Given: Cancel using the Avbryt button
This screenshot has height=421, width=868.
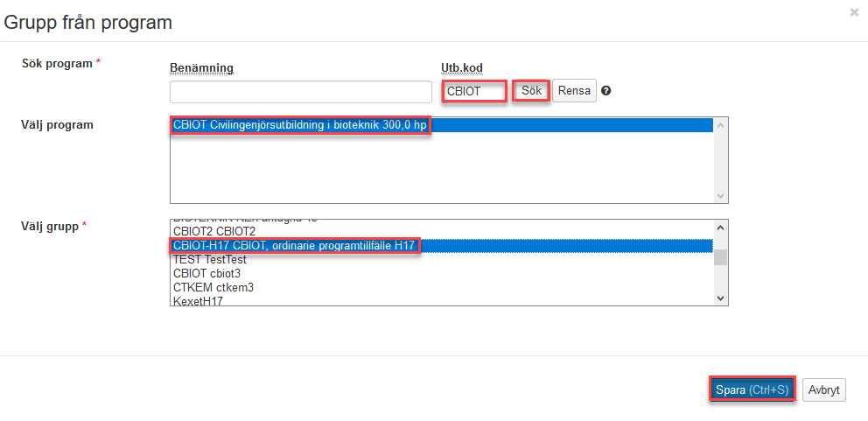Looking at the screenshot, I should pos(823,389).
